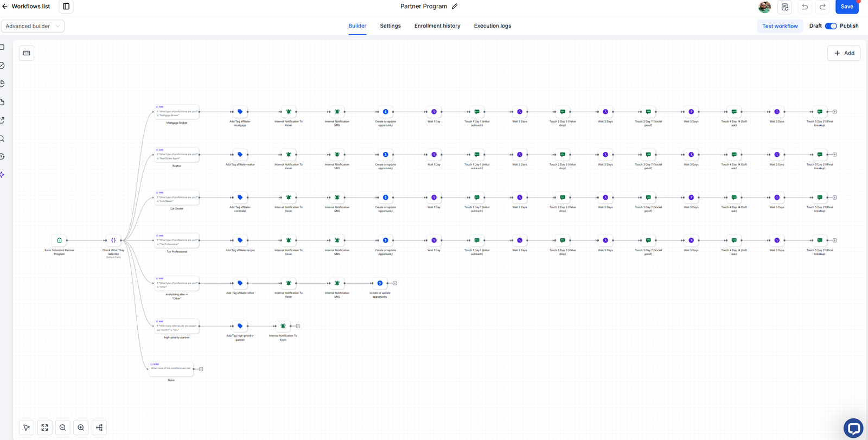Image resolution: width=868 pixels, height=440 pixels.
Task: Fit workflow to screen
Action: point(45,428)
